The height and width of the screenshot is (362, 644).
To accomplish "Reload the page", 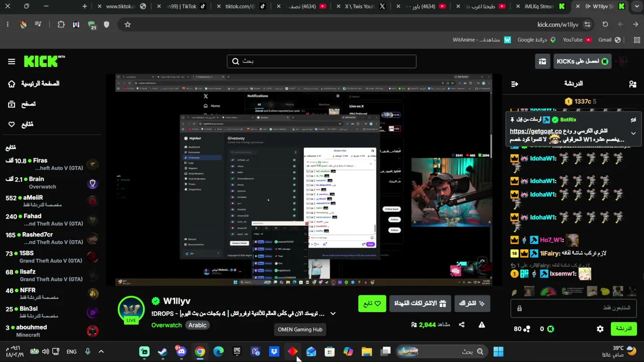I will pos(605,24).
